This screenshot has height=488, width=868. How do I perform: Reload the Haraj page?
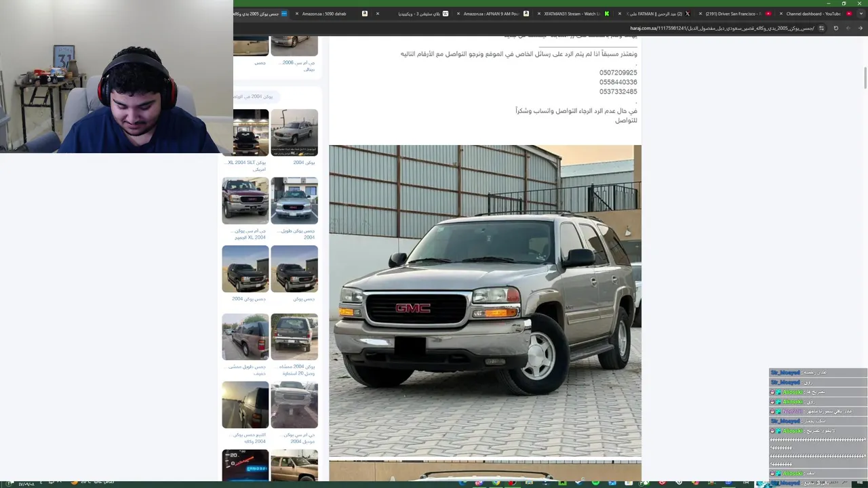click(835, 28)
